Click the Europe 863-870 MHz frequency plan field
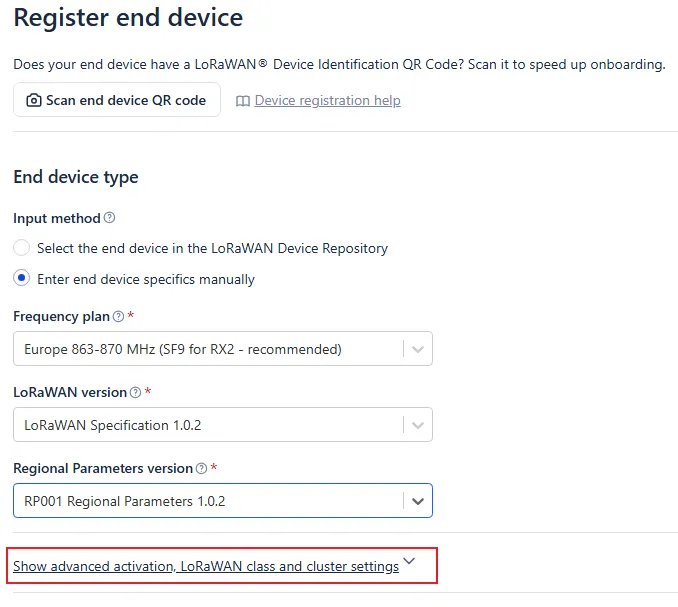Image resolution: width=678 pixels, height=607 pixels. point(223,348)
